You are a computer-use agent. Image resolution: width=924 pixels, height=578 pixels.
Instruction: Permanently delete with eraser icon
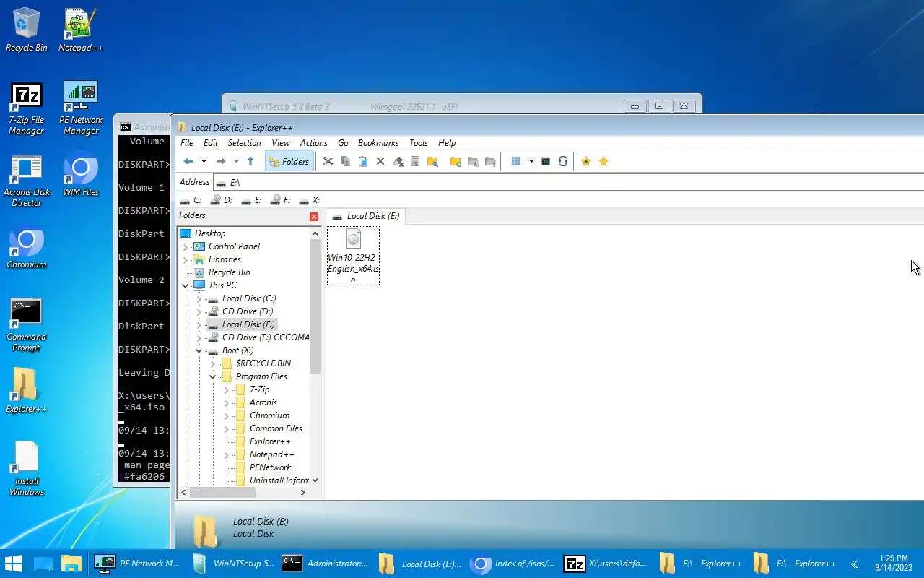click(x=398, y=162)
